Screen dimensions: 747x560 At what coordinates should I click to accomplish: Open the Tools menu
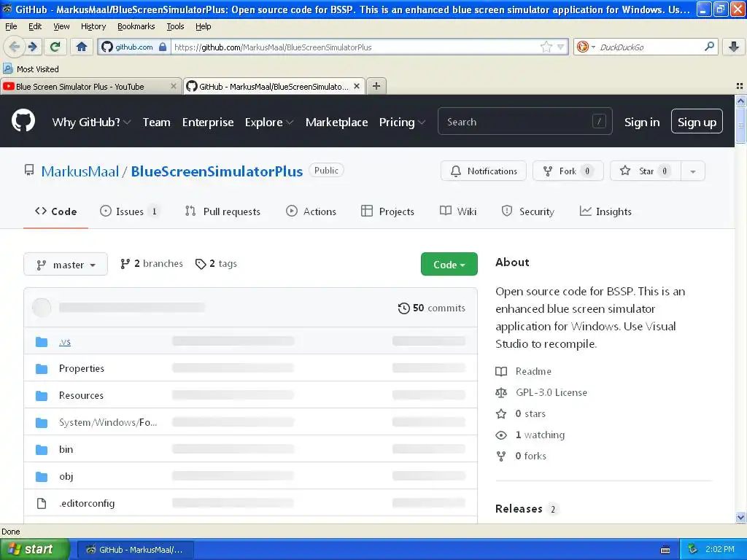point(175,26)
